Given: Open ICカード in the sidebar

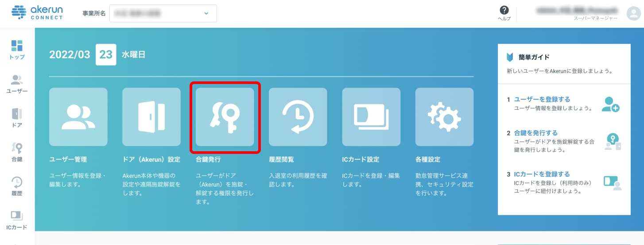Looking at the screenshot, I should pos(17,220).
